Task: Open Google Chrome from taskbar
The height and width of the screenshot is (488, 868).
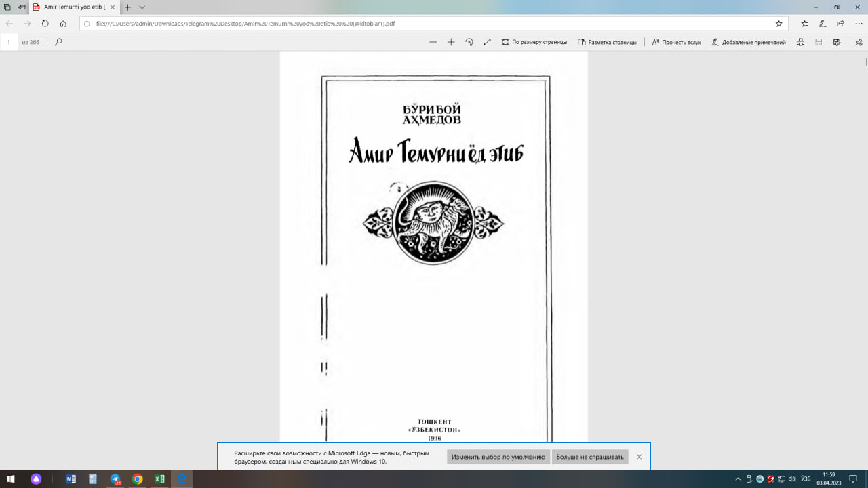Action: pos(137,479)
